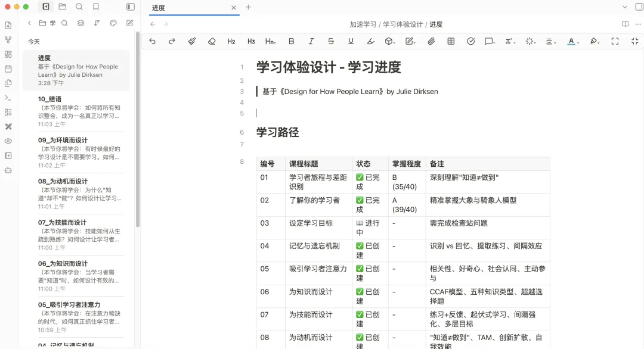This screenshot has height=349, width=644.
Task: Open the terminal prompt icon in left rail
Action: click(x=8, y=98)
